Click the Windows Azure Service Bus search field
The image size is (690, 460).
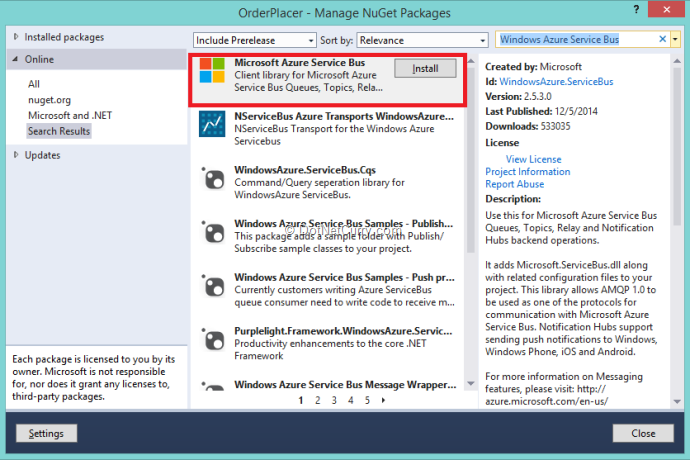pyautogui.click(x=576, y=40)
